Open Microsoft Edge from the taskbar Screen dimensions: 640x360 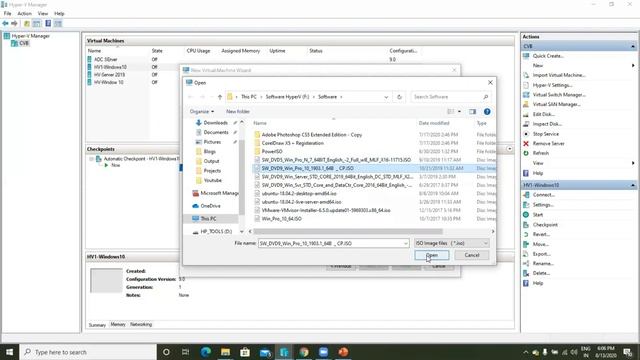(x=205, y=352)
